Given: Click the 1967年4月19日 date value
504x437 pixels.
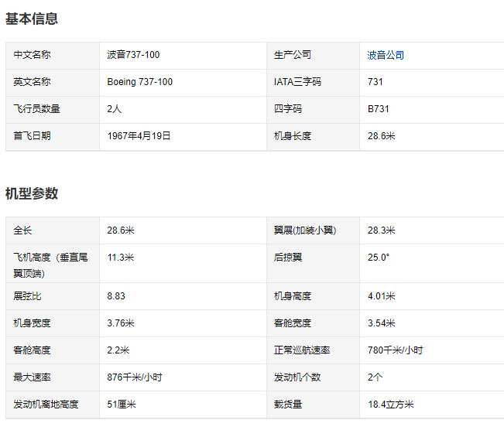Looking at the screenshot, I should [x=139, y=136].
